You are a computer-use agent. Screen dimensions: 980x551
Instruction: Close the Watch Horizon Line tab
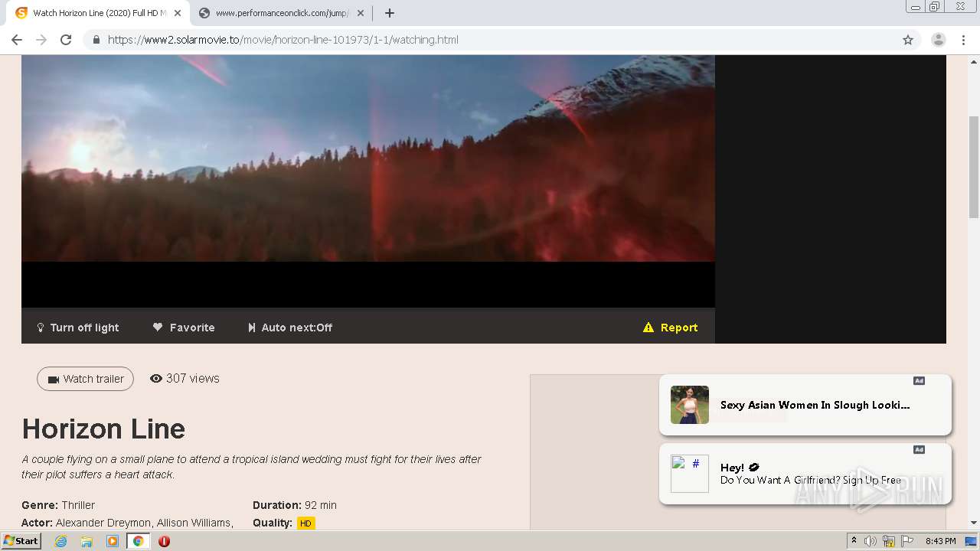click(x=178, y=13)
